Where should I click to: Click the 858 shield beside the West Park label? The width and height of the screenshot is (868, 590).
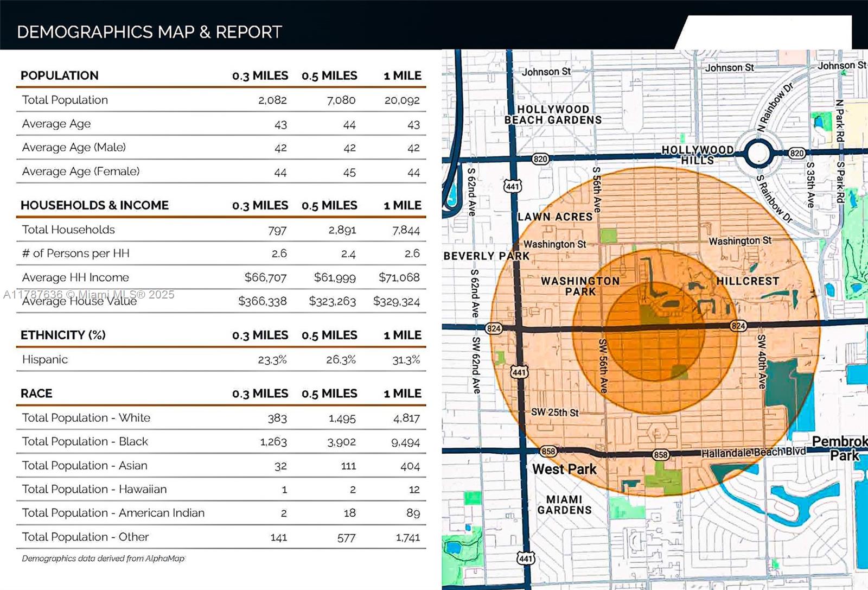(x=548, y=452)
